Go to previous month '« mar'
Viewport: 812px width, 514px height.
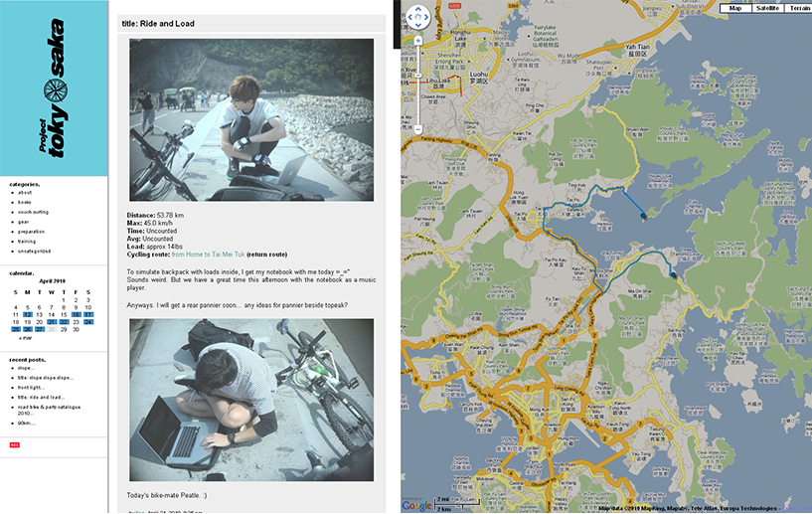coord(25,338)
